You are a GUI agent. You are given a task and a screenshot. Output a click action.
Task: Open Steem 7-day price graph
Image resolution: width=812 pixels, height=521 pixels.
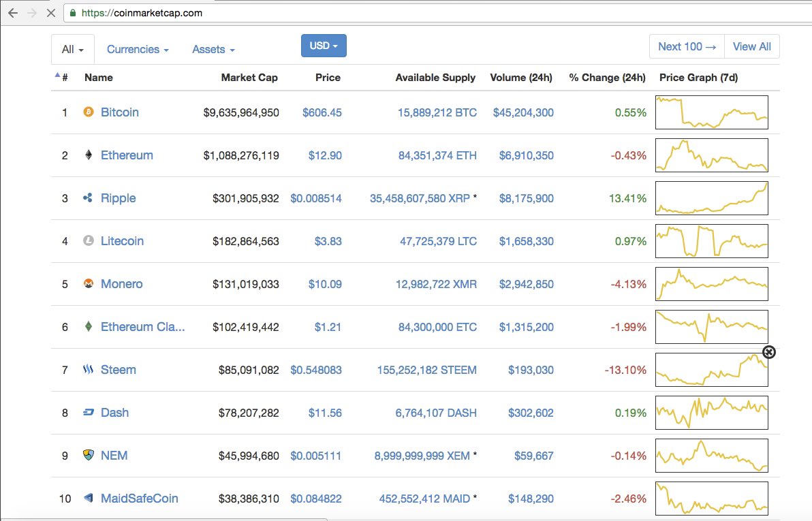pyautogui.click(x=712, y=370)
